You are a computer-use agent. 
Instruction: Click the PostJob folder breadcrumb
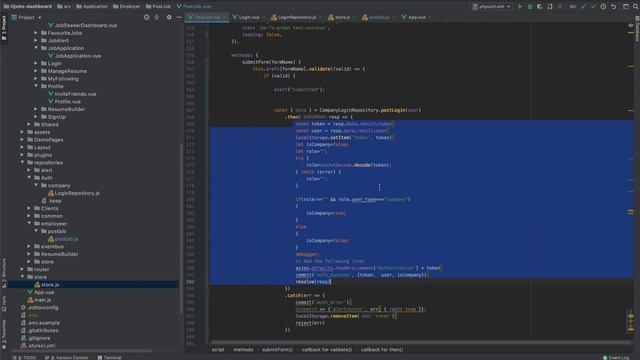158,7
